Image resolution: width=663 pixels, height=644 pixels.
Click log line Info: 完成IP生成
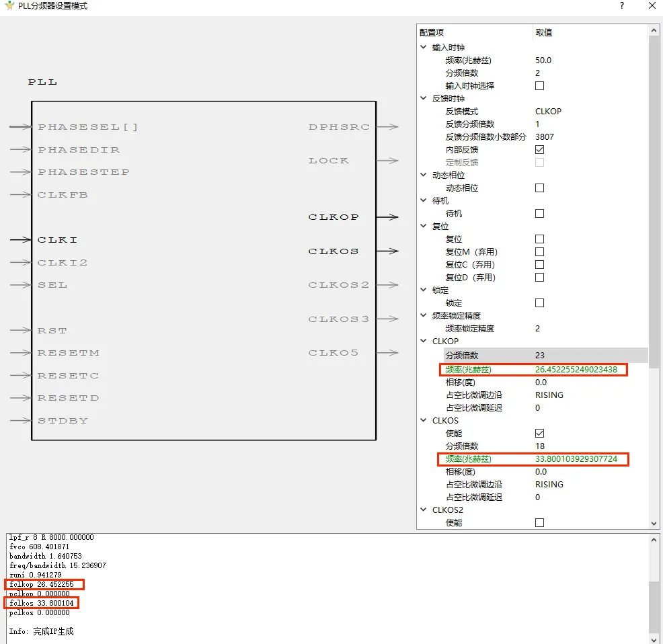(x=42, y=631)
